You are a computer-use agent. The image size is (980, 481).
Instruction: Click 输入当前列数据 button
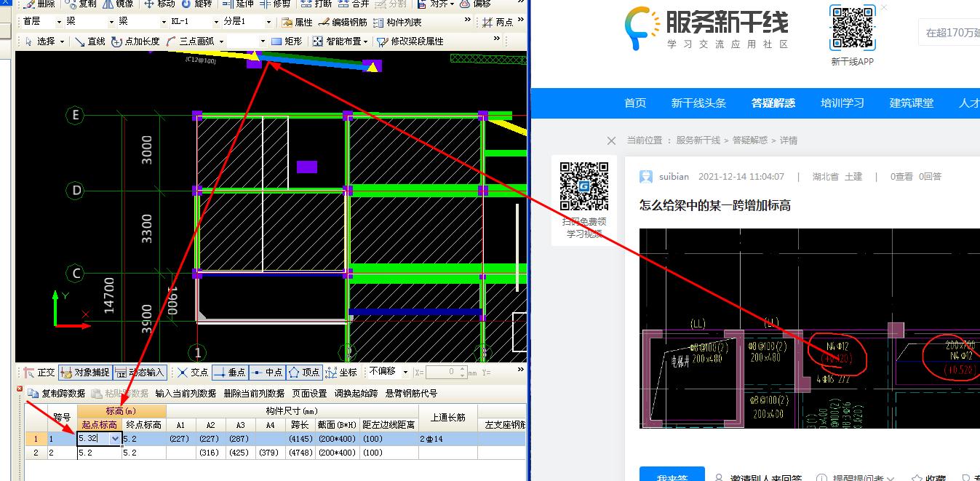(x=186, y=393)
